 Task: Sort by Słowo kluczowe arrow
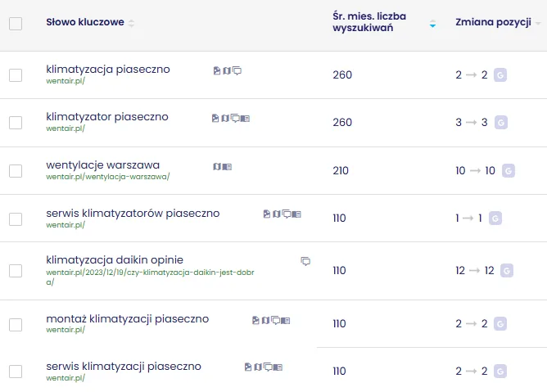coord(131,24)
